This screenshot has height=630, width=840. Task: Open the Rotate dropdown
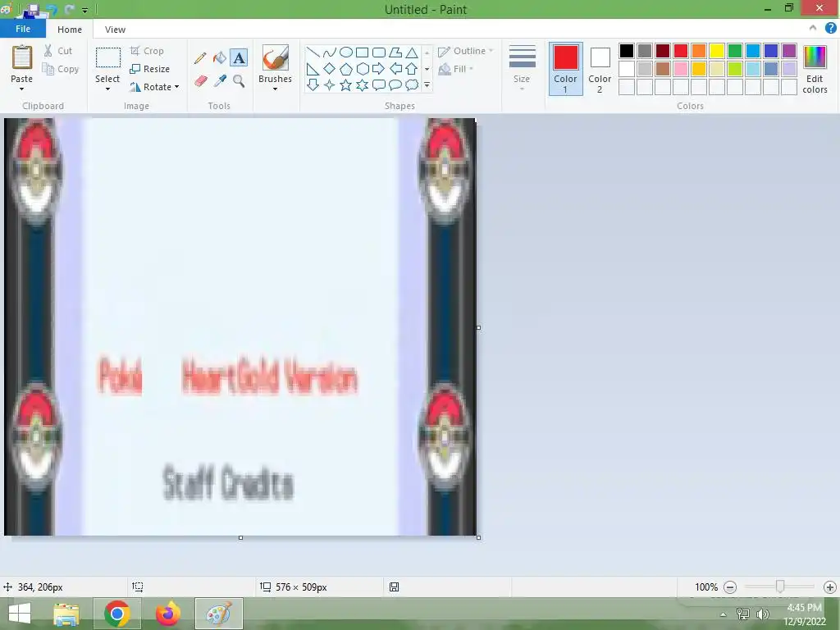pyautogui.click(x=154, y=87)
